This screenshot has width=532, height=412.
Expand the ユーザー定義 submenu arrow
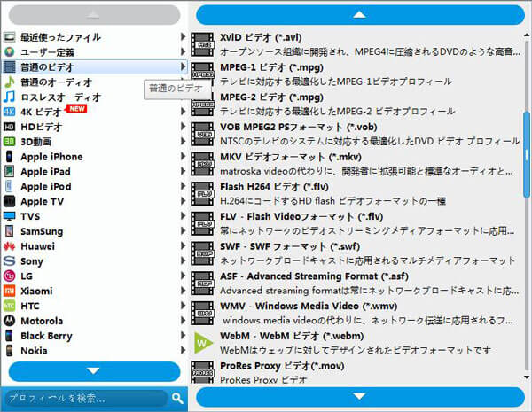coord(183,51)
